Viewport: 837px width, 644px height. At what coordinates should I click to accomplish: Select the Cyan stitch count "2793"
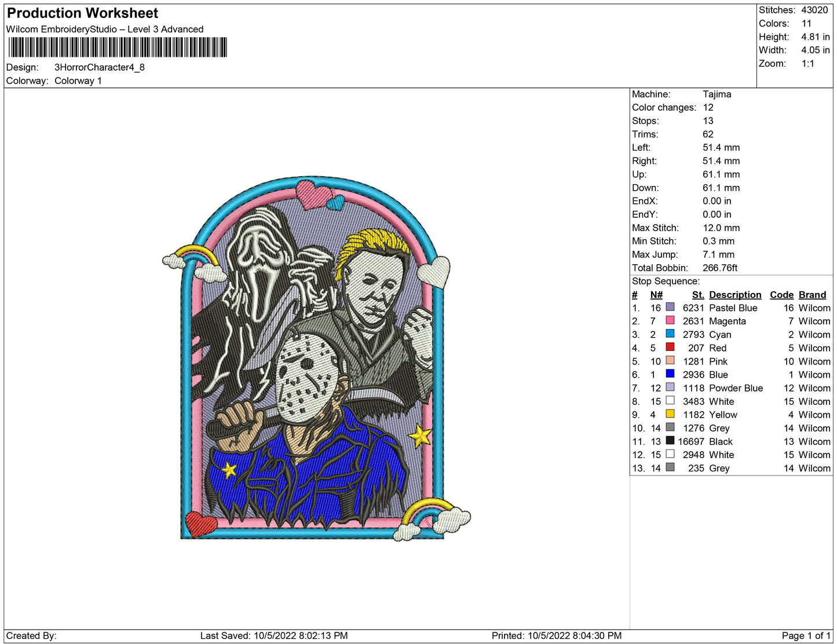coord(693,335)
